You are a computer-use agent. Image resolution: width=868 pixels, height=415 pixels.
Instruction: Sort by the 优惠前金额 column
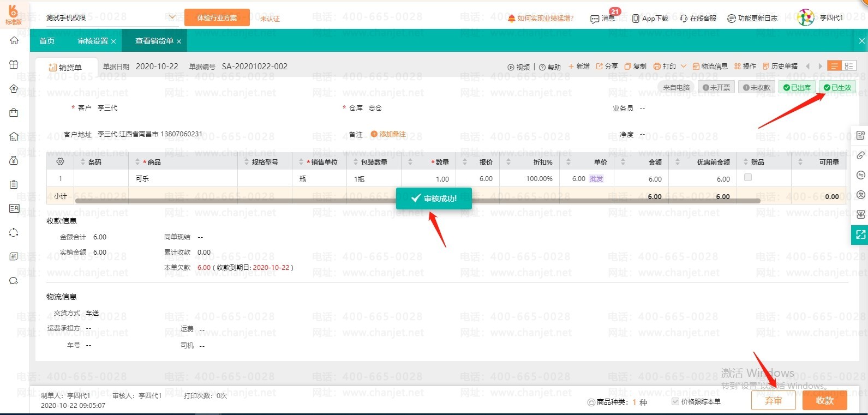click(x=677, y=162)
